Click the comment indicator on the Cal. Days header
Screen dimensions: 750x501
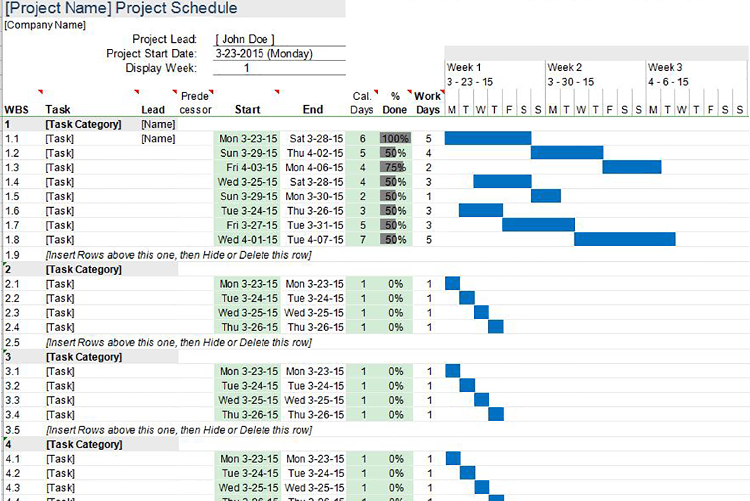[376, 92]
